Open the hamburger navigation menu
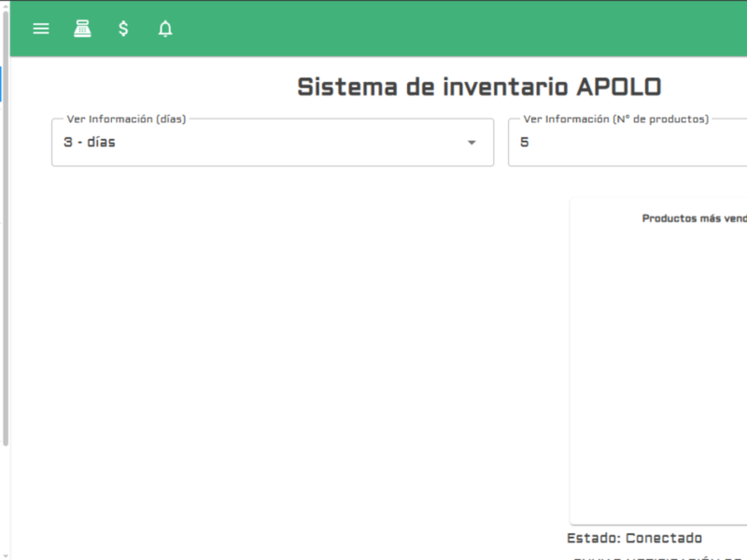This screenshot has height=560, width=747. (x=40, y=28)
